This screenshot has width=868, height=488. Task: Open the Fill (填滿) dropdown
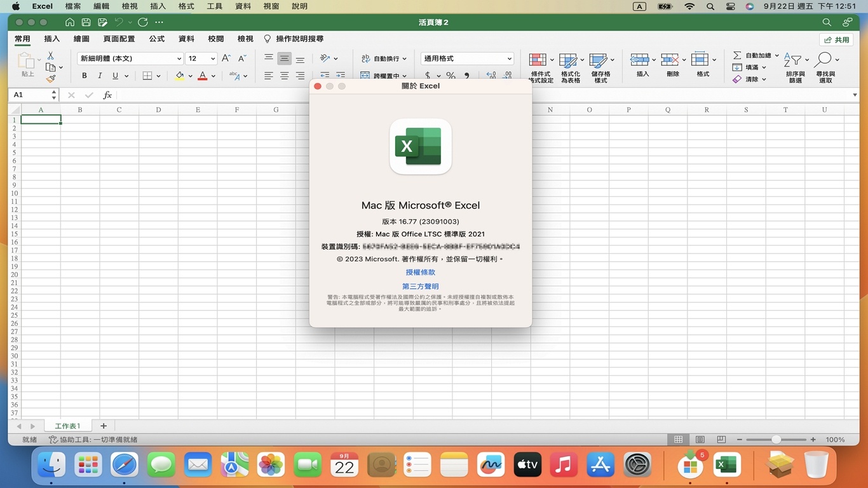749,67
